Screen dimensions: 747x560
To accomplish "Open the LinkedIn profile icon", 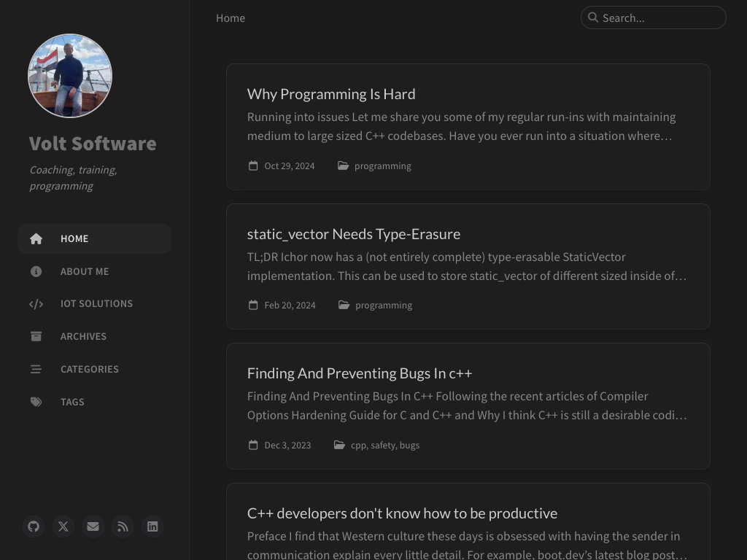I will coord(152,526).
